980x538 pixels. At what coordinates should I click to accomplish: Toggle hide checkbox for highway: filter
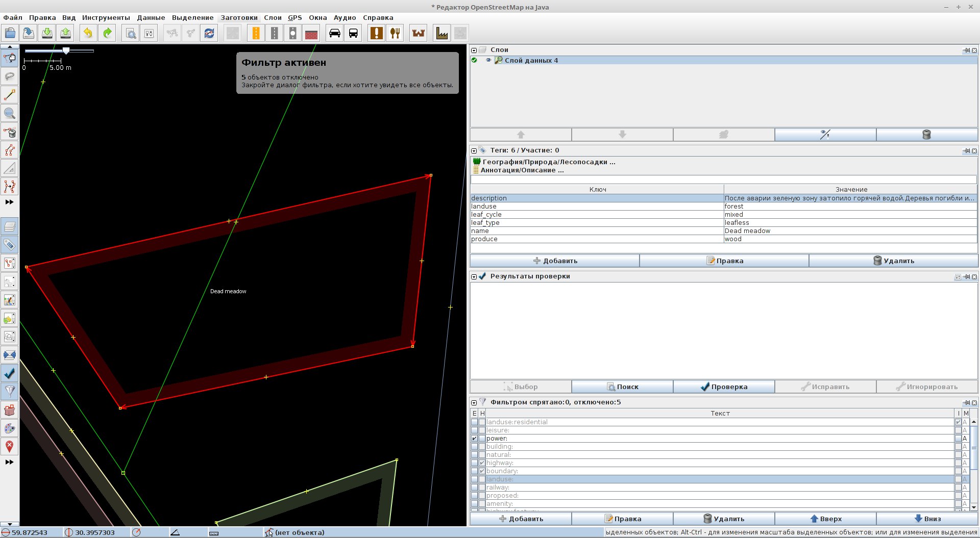482,463
